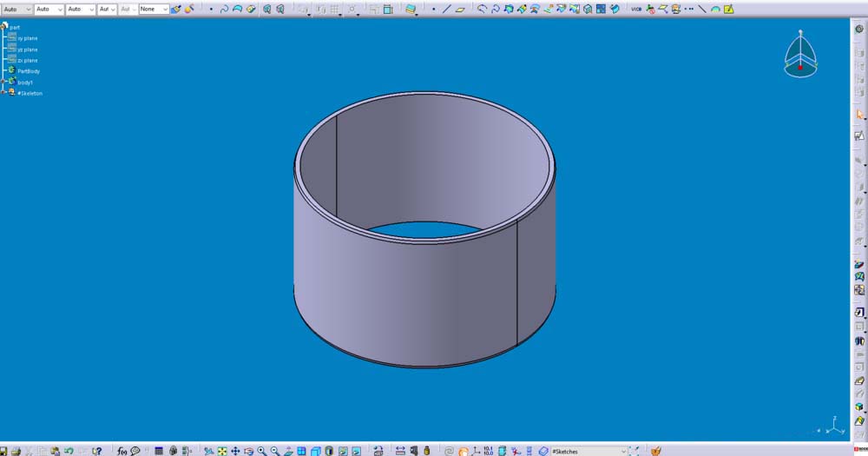The width and height of the screenshot is (868, 456).
Task: Click the Zoom Out magnifier icon
Action: tap(275, 451)
